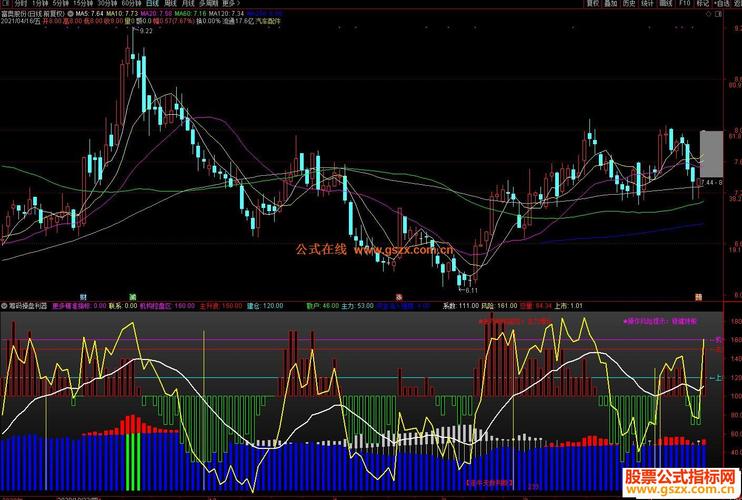Click the 叠加 overlay button
This screenshot has height=500, width=742.
(x=610, y=3)
